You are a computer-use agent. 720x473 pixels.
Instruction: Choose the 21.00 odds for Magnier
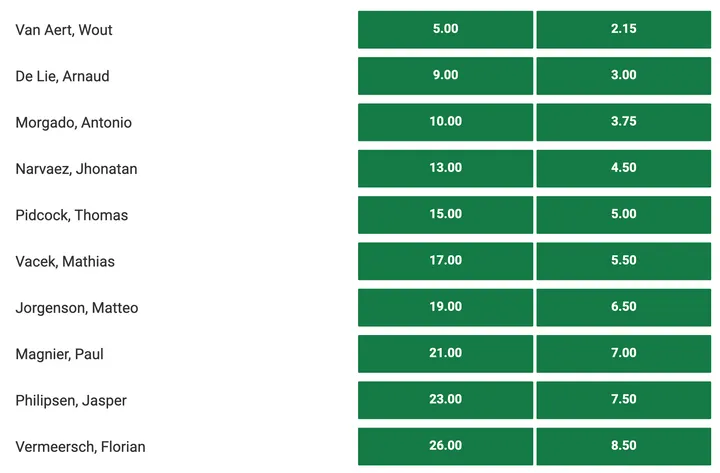[445, 354]
